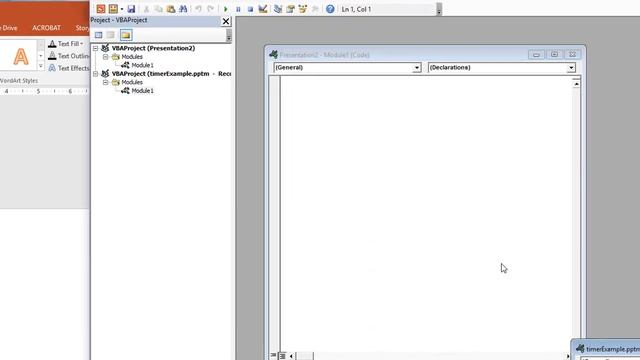This screenshot has height=360, width=640.
Task: Open Find with the binoculars icon
Action: coord(183,9)
